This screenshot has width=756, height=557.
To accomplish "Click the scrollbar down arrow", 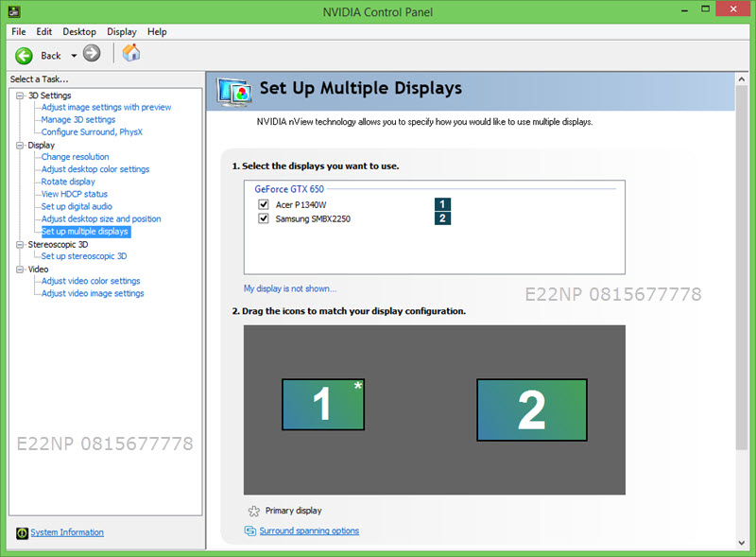I will click(x=742, y=543).
